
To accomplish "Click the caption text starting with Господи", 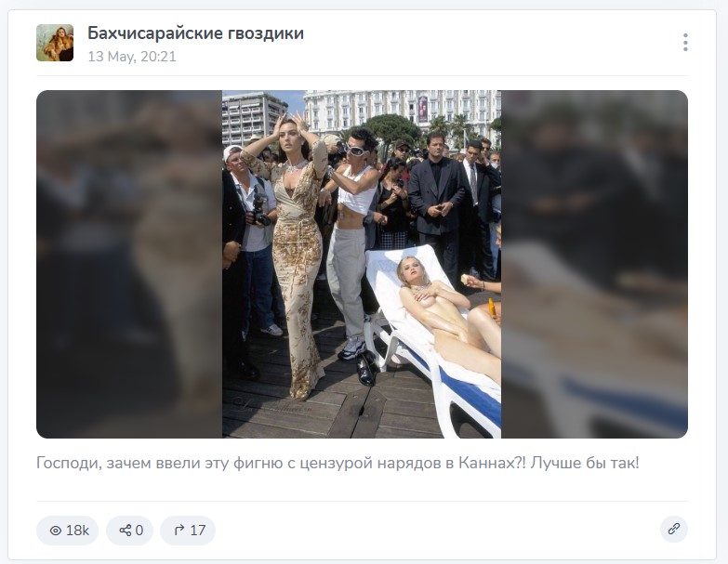I will click(x=338, y=463).
